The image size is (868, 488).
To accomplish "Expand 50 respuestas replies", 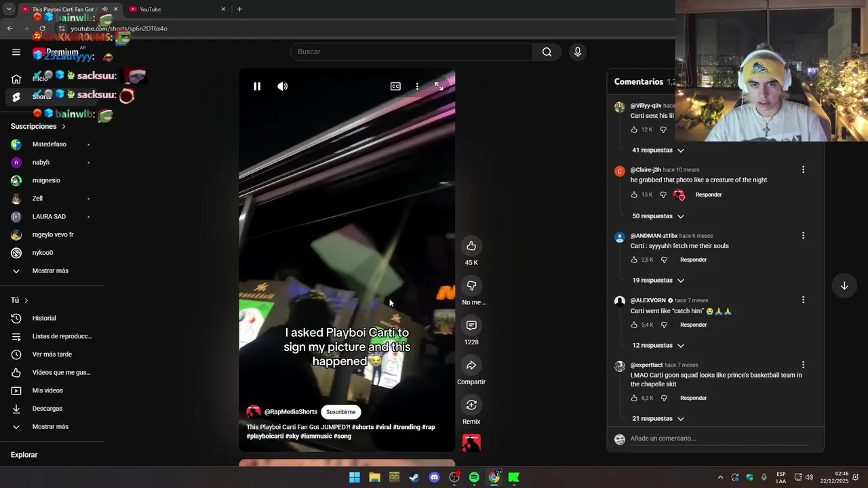I will (658, 216).
